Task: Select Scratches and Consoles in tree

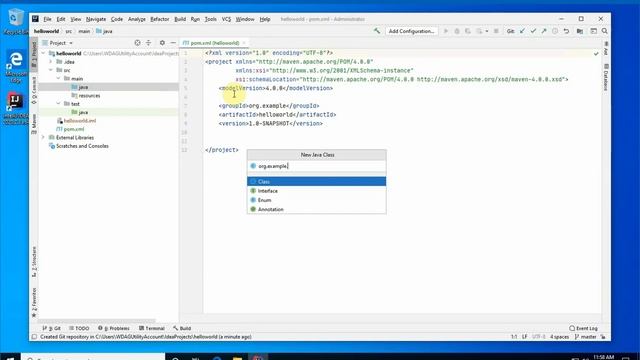Action: coord(82,146)
